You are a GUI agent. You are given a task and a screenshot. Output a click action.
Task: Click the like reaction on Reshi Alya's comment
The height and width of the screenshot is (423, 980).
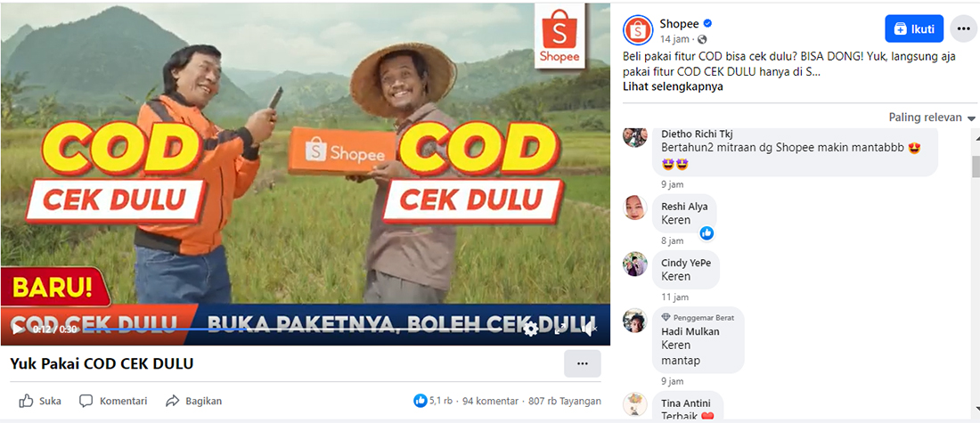pos(706,233)
